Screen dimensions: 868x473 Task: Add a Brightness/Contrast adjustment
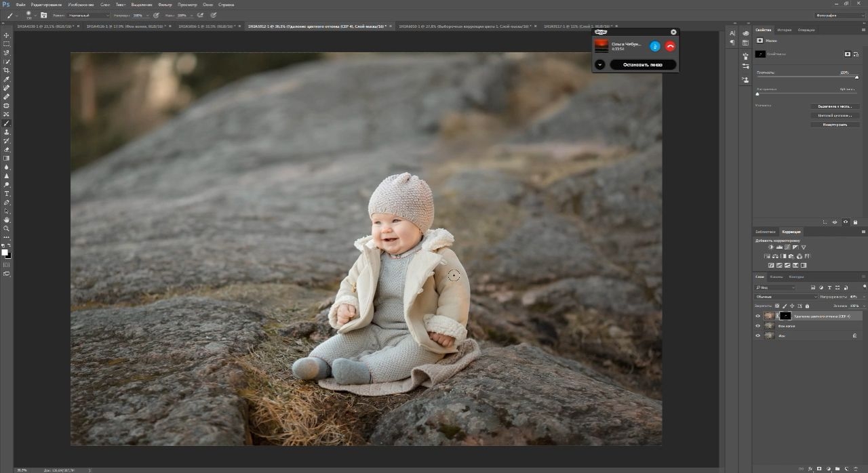[x=772, y=248]
